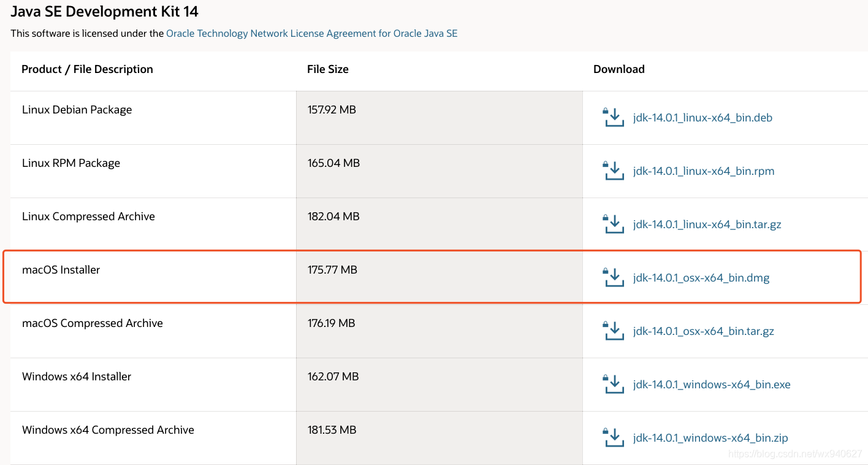Download jdk-14.0.1_linux-x64_bin.tar.gz file link
868x465 pixels.
[707, 225]
